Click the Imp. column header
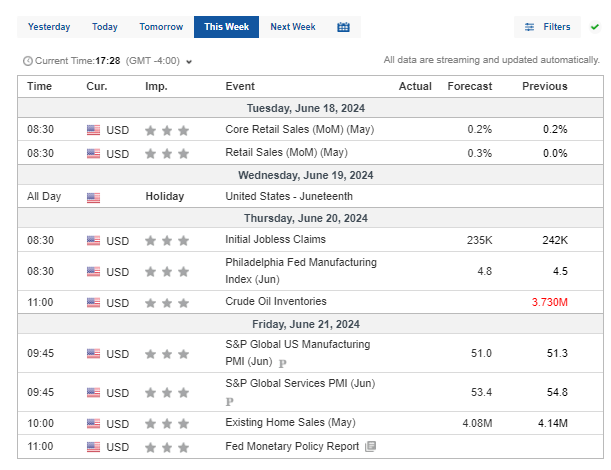Viewport: 611px width, 470px height. click(156, 86)
